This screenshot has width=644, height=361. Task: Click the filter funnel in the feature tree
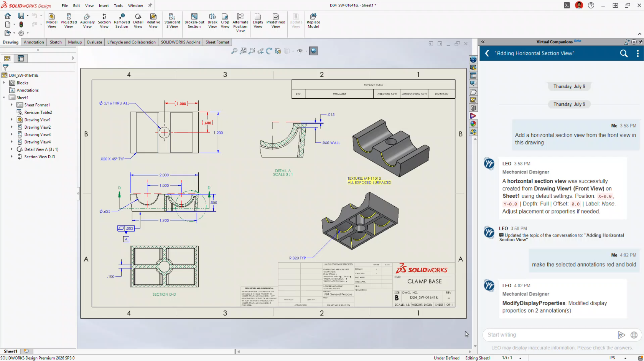(x=5, y=67)
